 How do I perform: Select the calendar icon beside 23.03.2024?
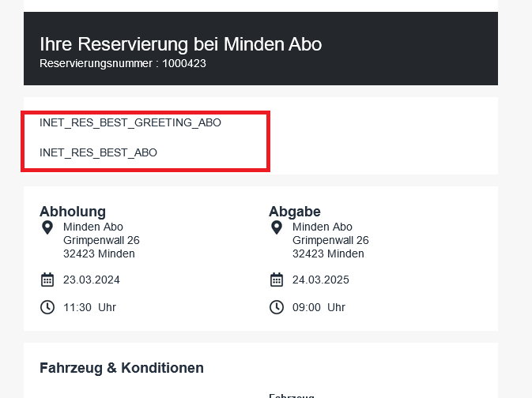[x=47, y=280]
